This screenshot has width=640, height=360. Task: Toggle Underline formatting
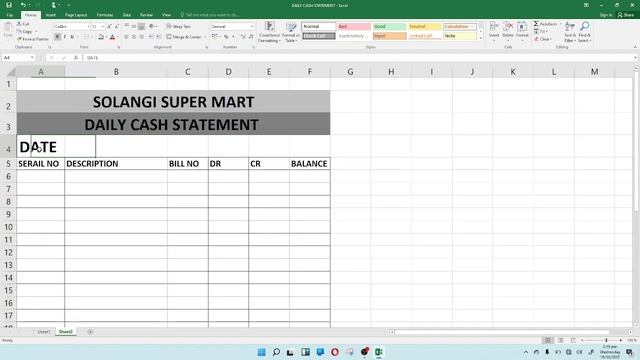[x=72, y=37]
